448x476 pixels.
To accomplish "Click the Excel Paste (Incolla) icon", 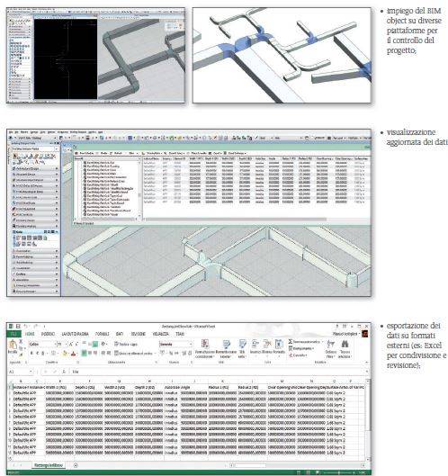I will point(13,346).
